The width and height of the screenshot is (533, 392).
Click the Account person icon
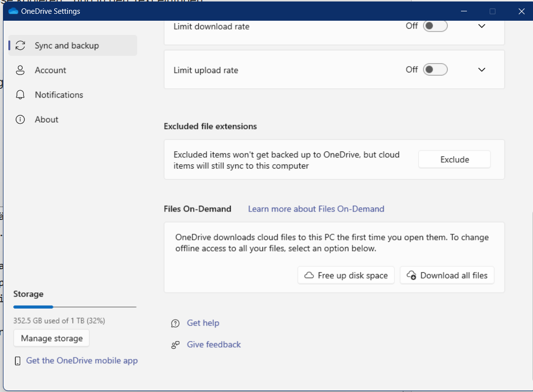tap(20, 70)
